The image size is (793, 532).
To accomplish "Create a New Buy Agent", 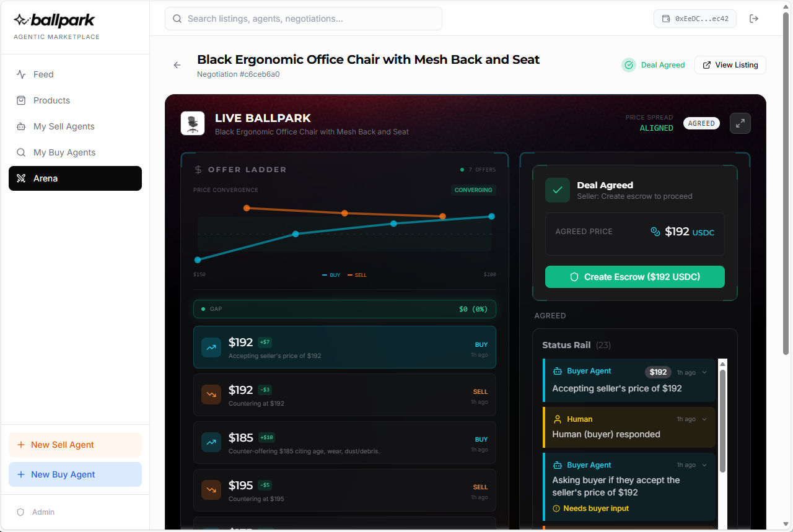I will (x=75, y=474).
